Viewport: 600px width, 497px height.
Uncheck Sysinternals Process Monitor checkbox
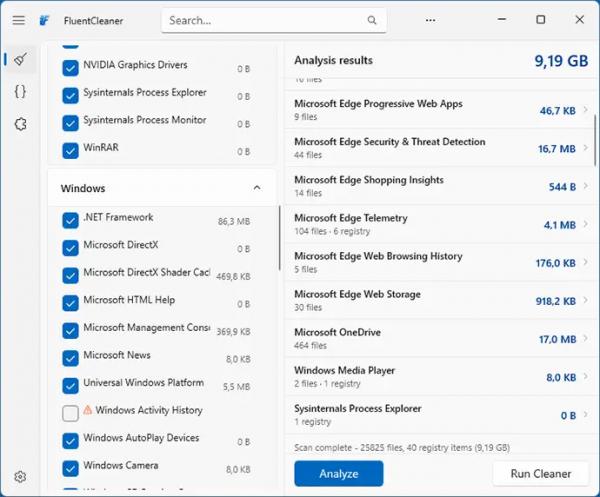pos(70,123)
